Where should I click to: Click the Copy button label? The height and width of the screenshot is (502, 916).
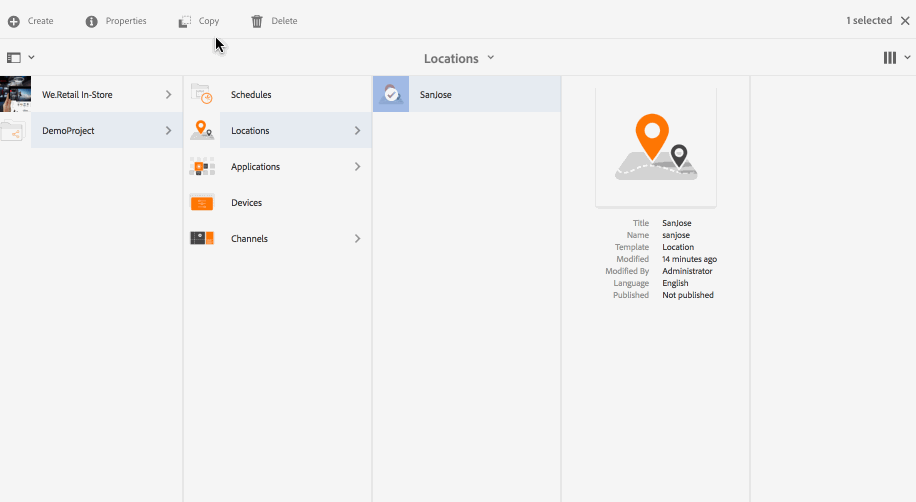point(209,21)
